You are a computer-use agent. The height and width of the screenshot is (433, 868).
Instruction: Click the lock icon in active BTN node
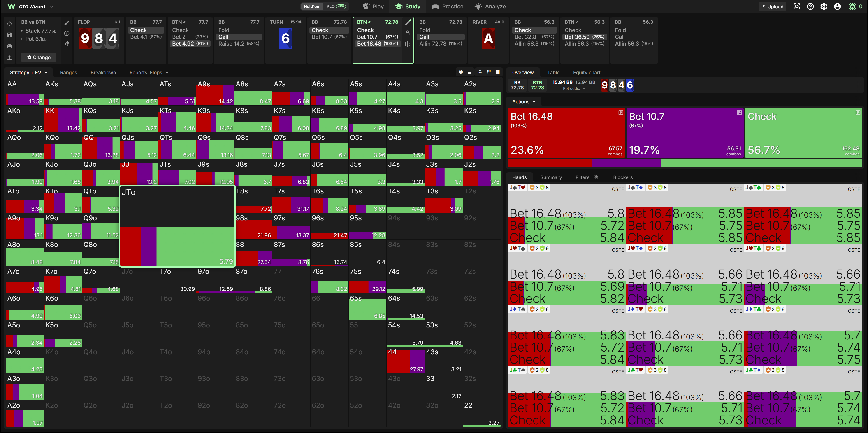[408, 33]
